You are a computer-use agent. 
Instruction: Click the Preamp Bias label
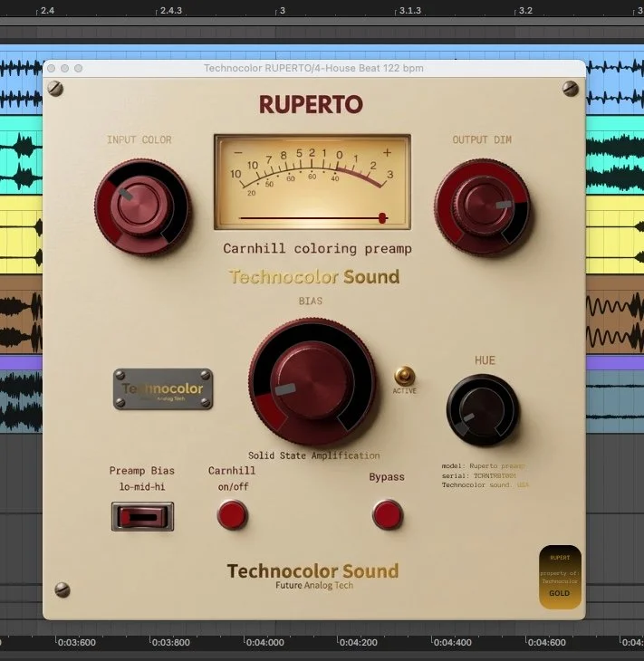click(x=141, y=471)
